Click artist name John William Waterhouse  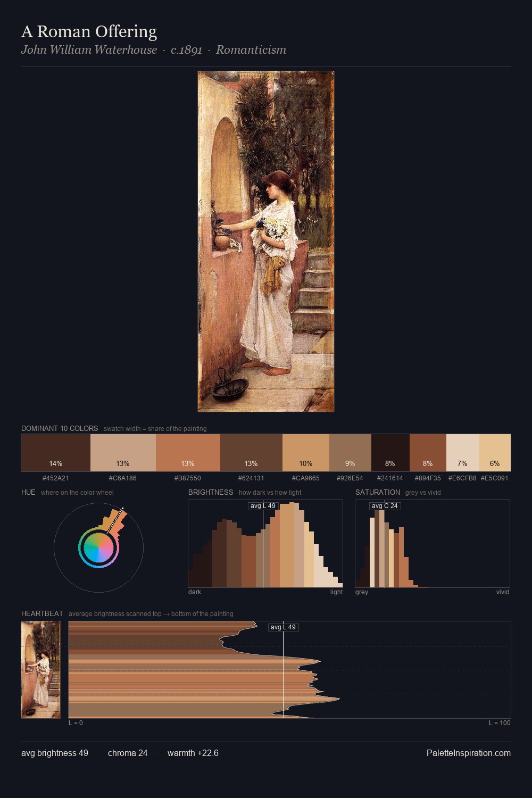[89, 50]
